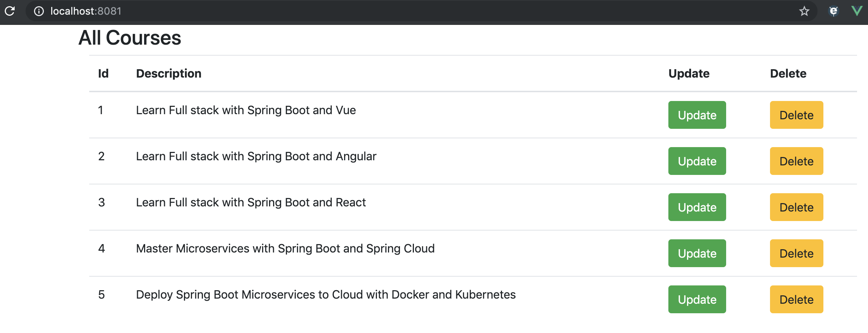
Task: Click Id cell '4' of Microservices row
Action: click(x=101, y=248)
